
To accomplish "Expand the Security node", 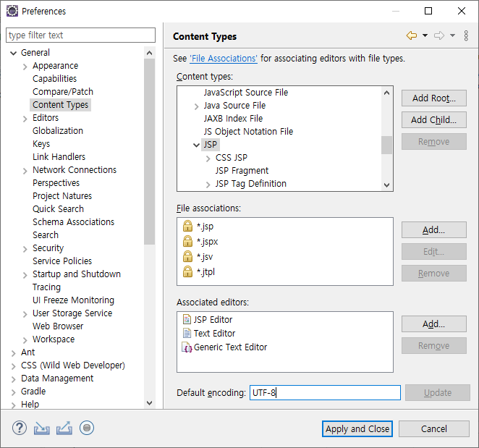I will 25,249.
